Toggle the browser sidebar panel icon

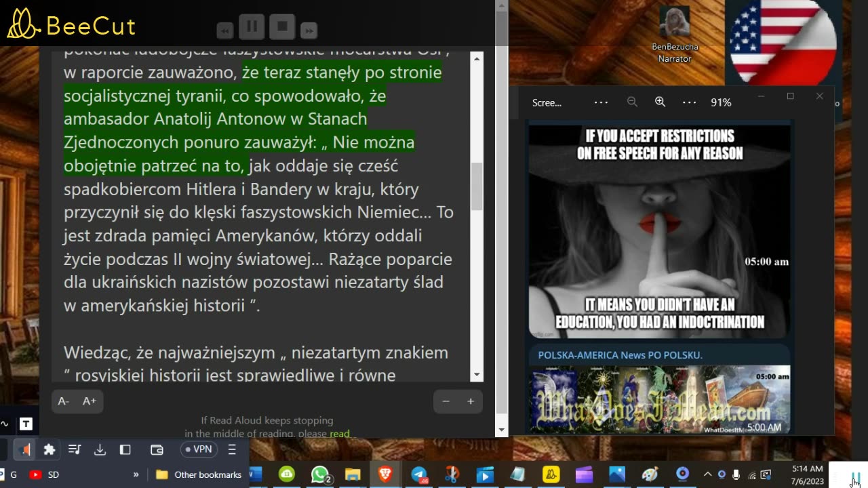[125, 449]
